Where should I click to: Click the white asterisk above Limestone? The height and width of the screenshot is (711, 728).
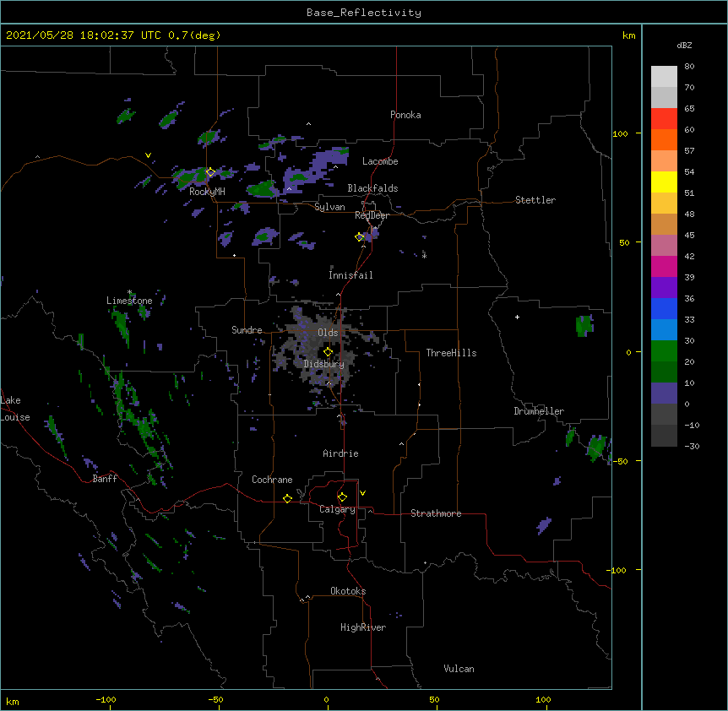(x=129, y=292)
